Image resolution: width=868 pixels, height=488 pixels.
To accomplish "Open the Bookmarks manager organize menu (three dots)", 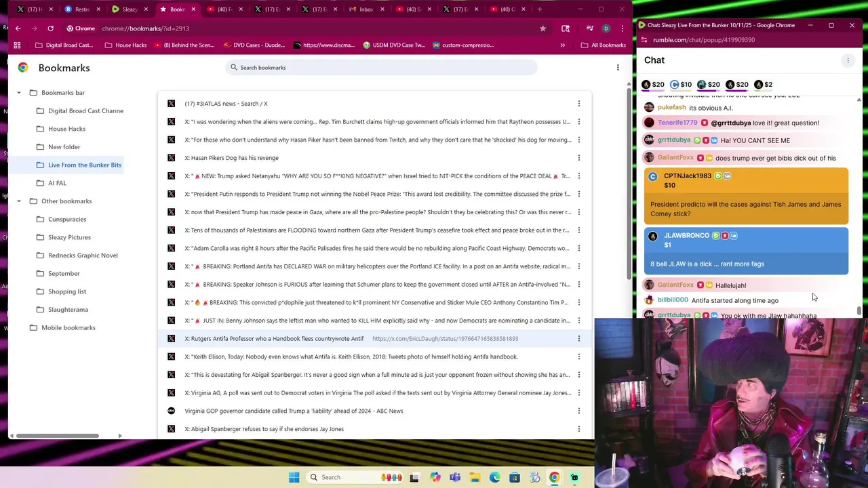I will pyautogui.click(x=618, y=68).
